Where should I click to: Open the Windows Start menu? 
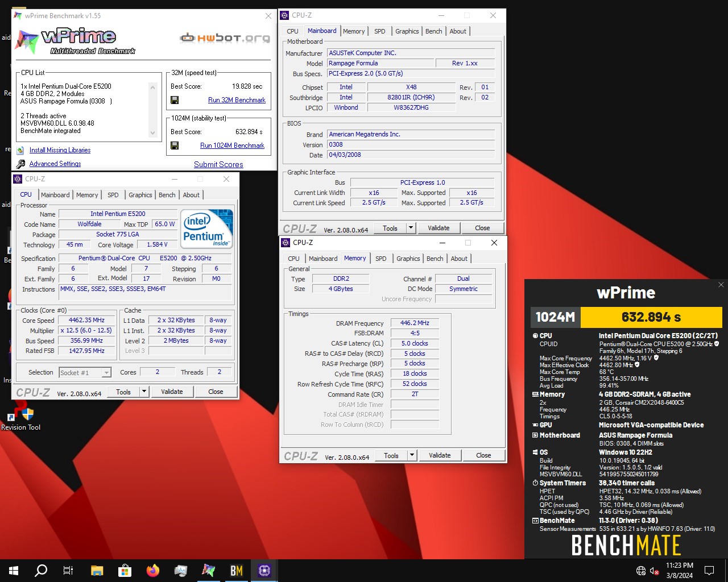14,571
